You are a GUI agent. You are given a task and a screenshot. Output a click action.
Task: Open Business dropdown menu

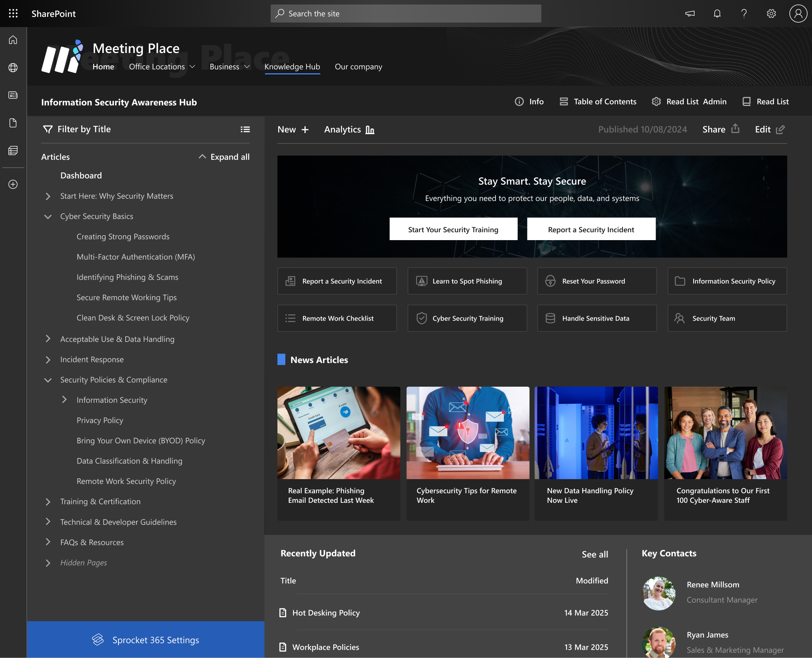click(230, 67)
